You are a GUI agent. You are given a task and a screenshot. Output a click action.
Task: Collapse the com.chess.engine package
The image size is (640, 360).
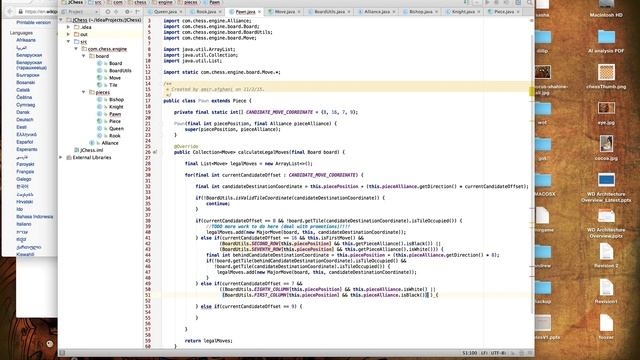click(76, 49)
